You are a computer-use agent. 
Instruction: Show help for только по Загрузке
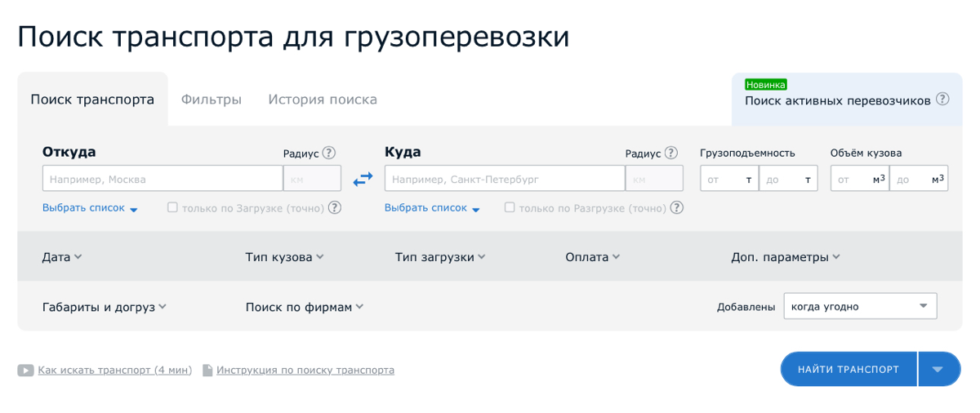pos(335,207)
